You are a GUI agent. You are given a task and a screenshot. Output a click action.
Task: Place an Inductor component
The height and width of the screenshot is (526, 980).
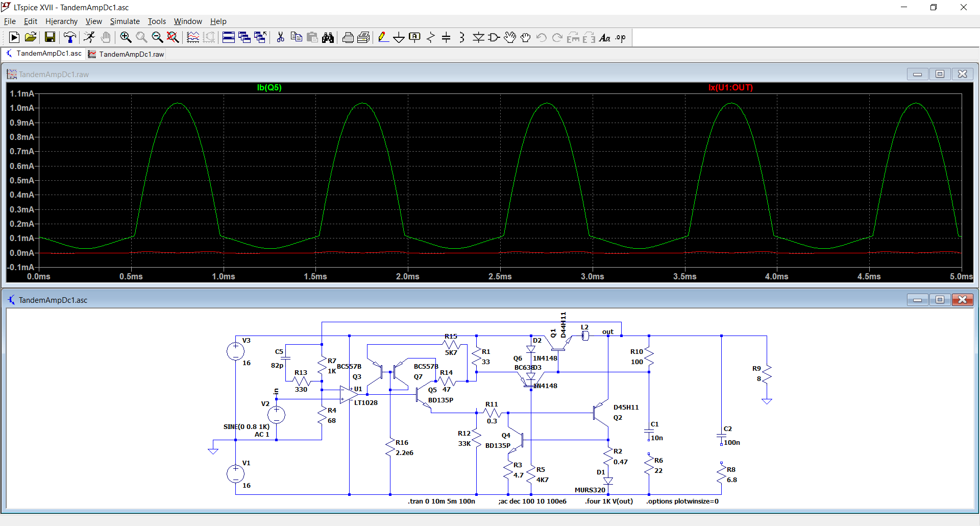pos(462,37)
